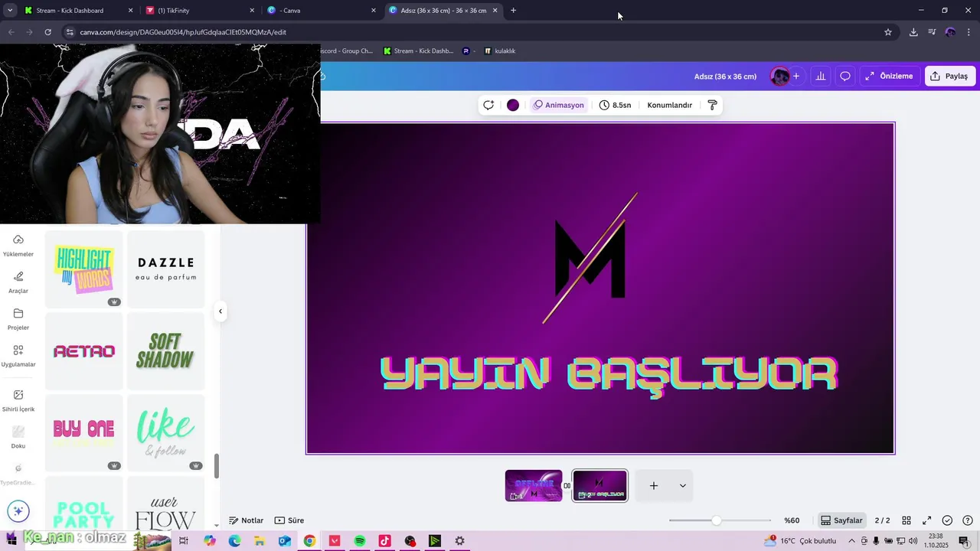Image resolution: width=980 pixels, height=551 pixels.
Task: Open the Projeler folder panel
Action: coord(18,319)
